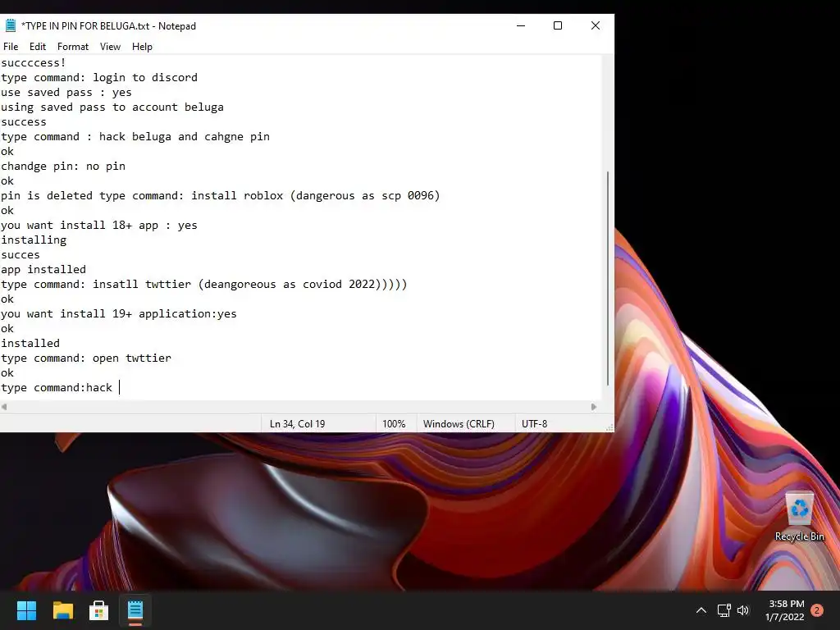Open the Format menu
840x630 pixels.
pos(73,47)
